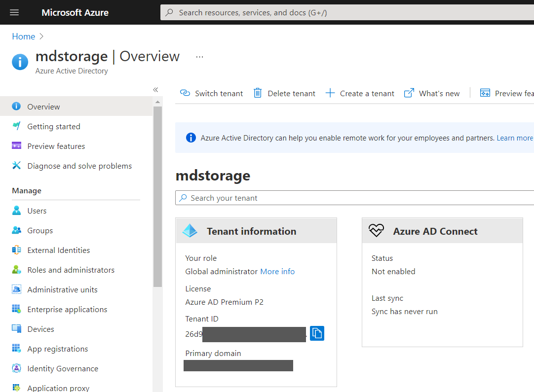The width and height of the screenshot is (534, 392).
Task: Select Roles and administrators
Action: (76, 270)
